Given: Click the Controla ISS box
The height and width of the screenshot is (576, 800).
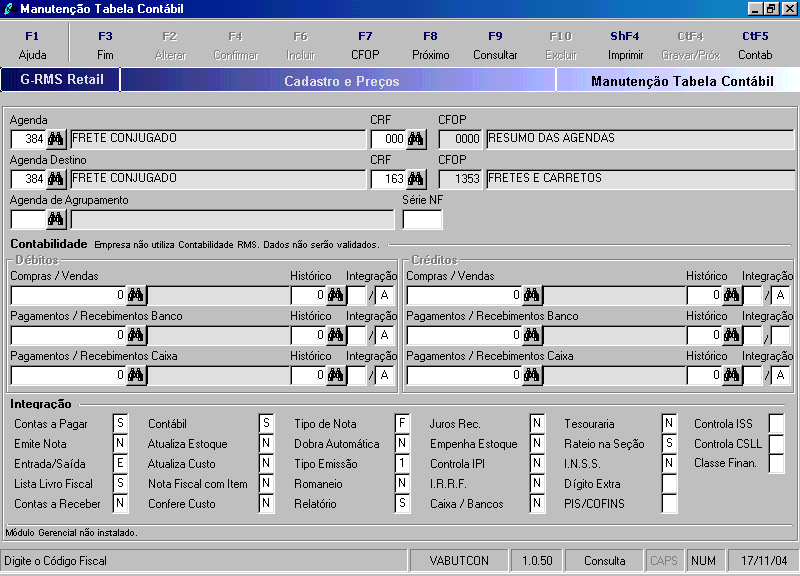Looking at the screenshot, I should click(x=777, y=423).
